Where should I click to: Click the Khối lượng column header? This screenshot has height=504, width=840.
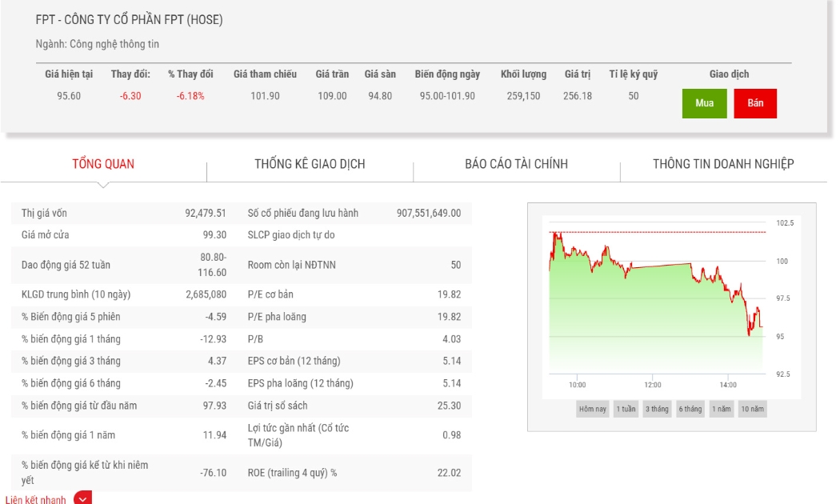click(523, 74)
